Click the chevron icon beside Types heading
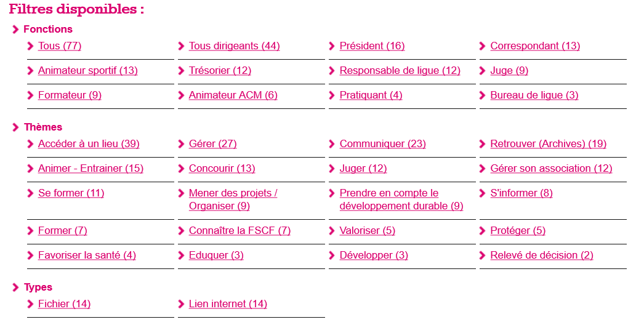The image size is (644, 330). [15, 288]
